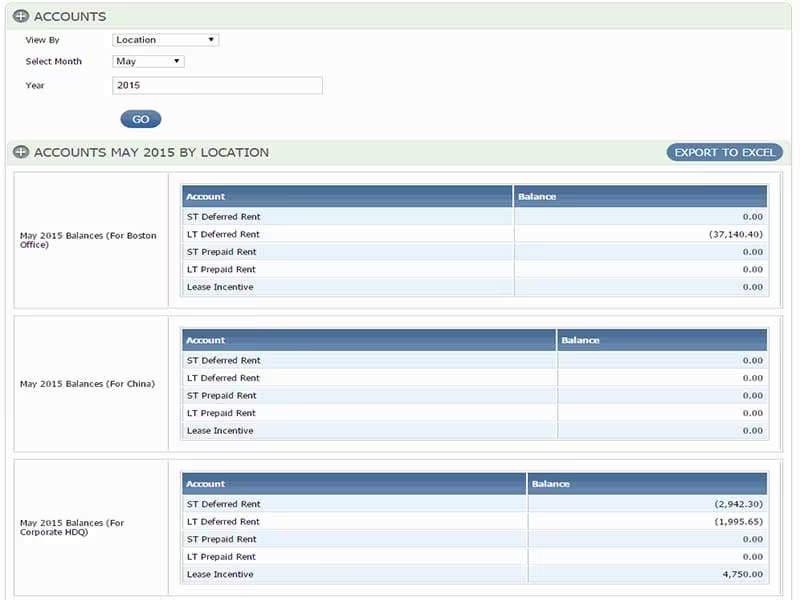
Task: Click the May 2015 Balances (For Boston Office) label
Action: coord(88,240)
